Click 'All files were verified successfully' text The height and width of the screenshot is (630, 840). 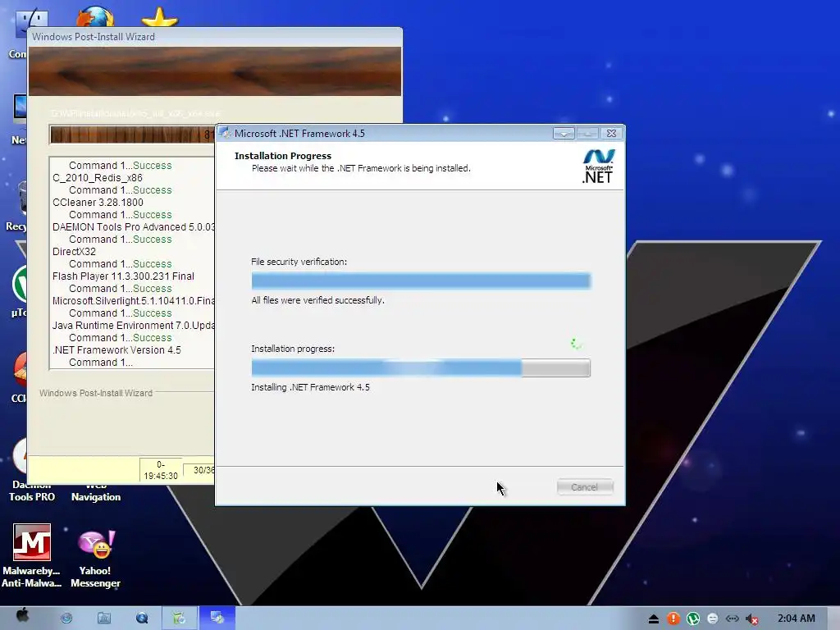(317, 300)
